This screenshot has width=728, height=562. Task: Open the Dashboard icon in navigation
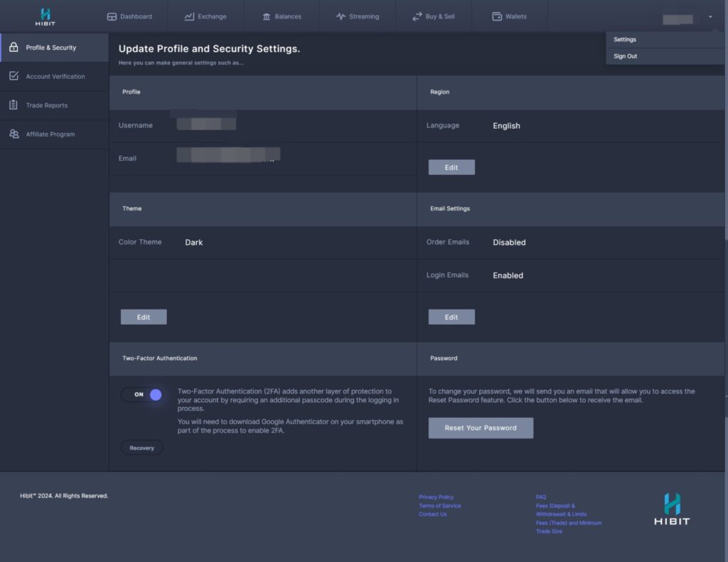112,16
